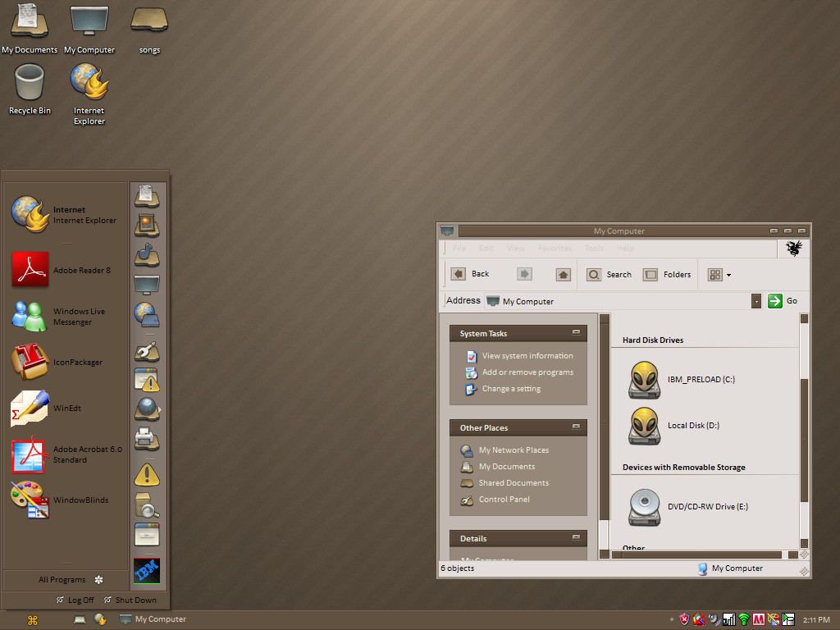Viewport: 840px width, 630px height.
Task: Open Windows Live Messenger from start menu
Action: pyautogui.click(x=59, y=317)
